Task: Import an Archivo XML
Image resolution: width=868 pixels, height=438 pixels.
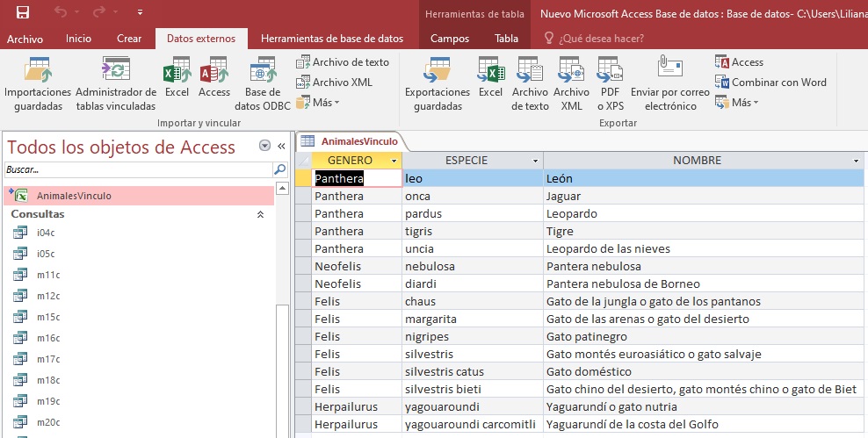Action: (334, 83)
